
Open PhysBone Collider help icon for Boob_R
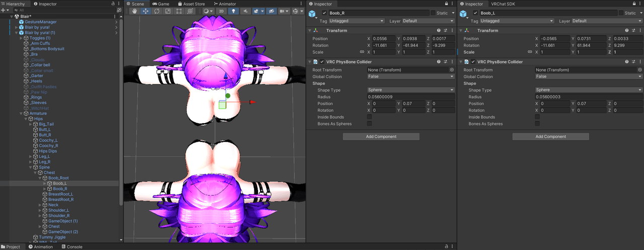(439, 62)
